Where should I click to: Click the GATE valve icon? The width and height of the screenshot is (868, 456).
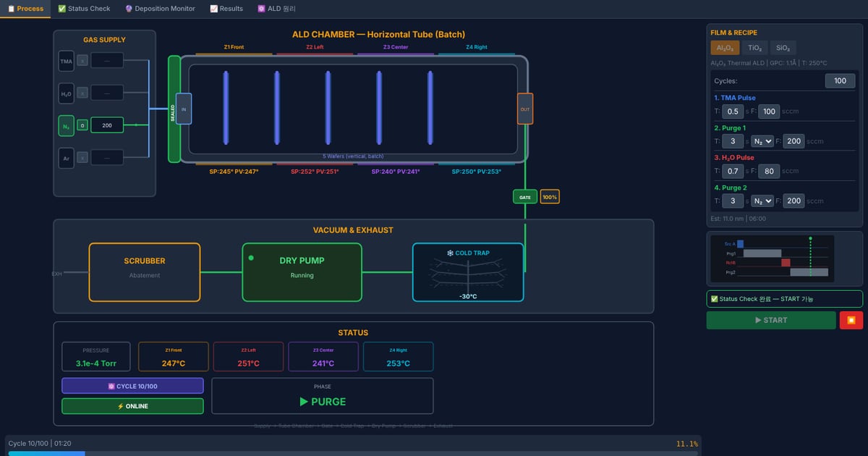click(x=525, y=197)
